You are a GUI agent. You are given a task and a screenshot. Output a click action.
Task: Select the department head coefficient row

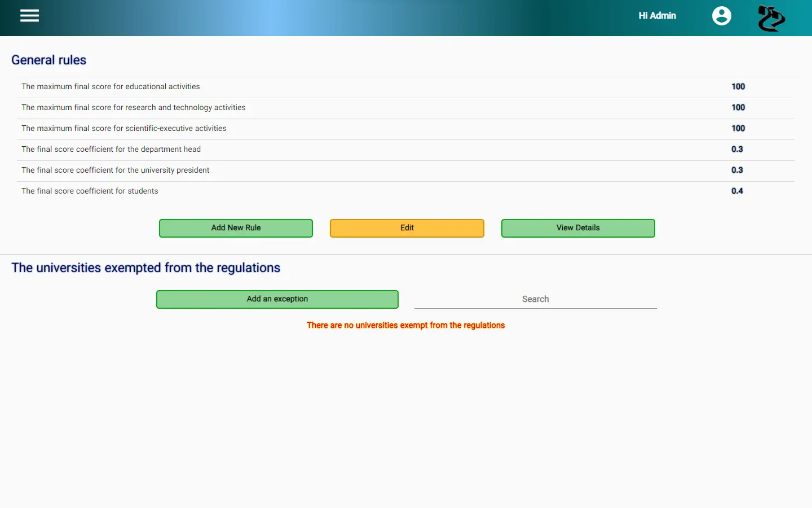406,150
